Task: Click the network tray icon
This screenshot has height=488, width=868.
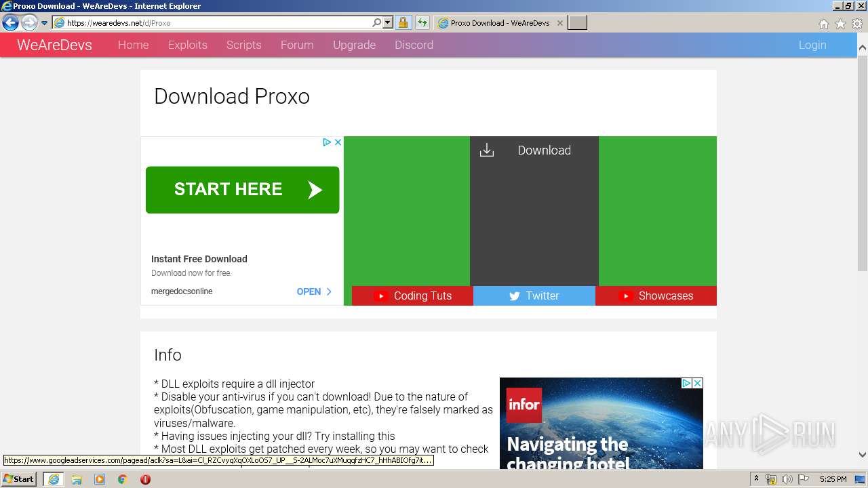Action: coord(771,479)
